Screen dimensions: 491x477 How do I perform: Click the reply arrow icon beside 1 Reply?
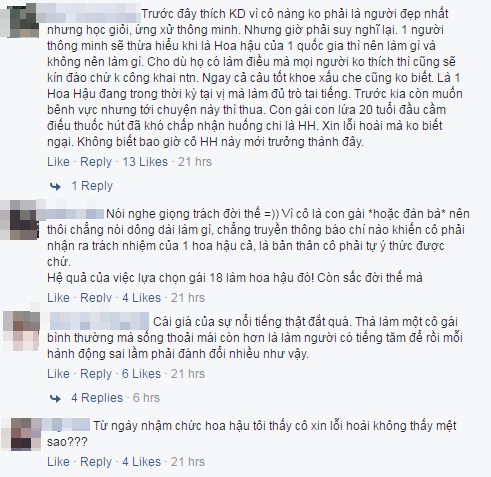point(55,186)
